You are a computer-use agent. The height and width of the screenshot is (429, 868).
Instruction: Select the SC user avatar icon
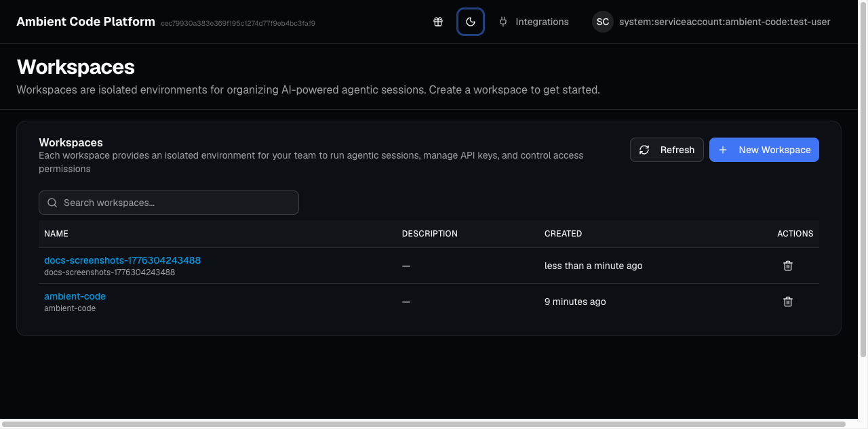pos(602,22)
